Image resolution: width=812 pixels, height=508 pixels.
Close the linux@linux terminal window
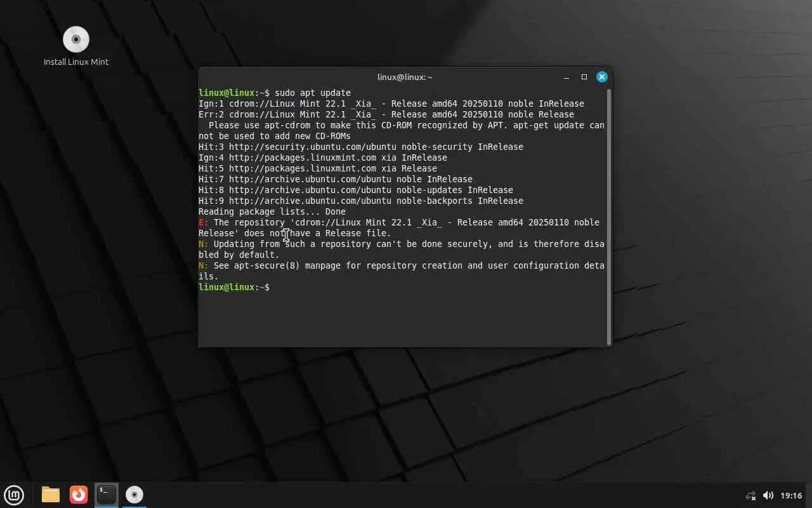tap(602, 77)
